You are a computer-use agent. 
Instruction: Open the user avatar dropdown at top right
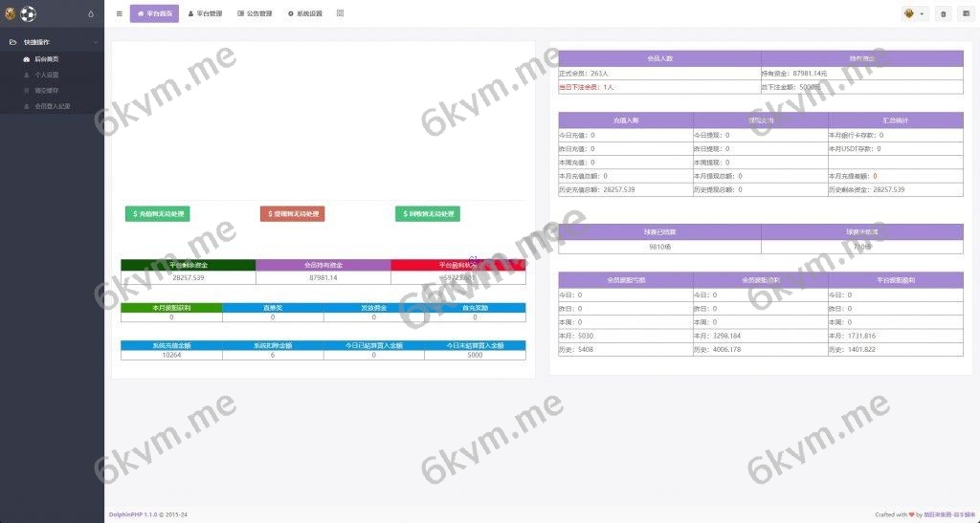(x=914, y=13)
